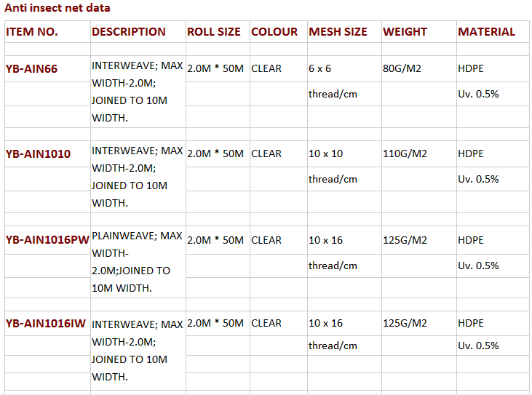The height and width of the screenshot is (395, 532).
Task: Select item YB-AIN1016IW
Action: [45, 324]
